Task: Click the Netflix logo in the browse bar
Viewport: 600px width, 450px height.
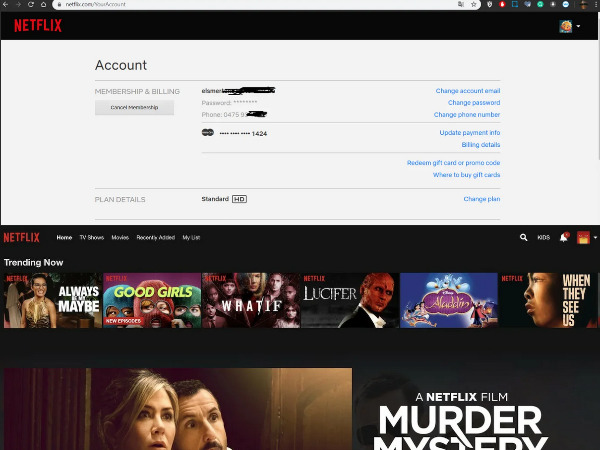Action: pos(22,238)
